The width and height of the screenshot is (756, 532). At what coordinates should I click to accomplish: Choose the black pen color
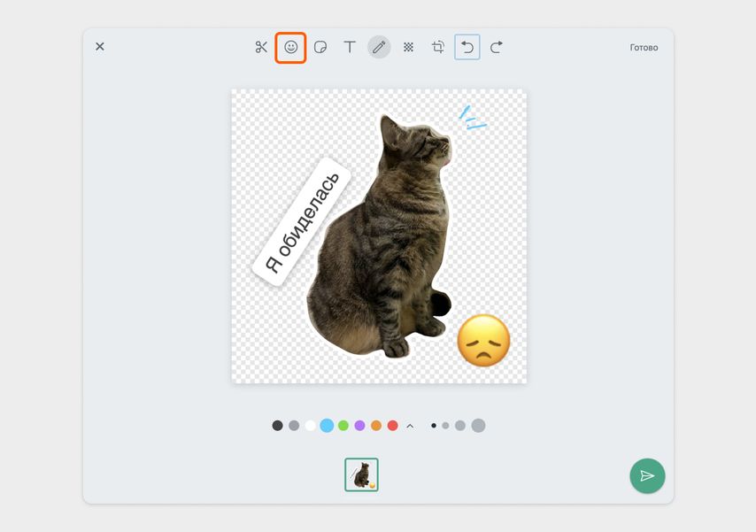coord(277,426)
